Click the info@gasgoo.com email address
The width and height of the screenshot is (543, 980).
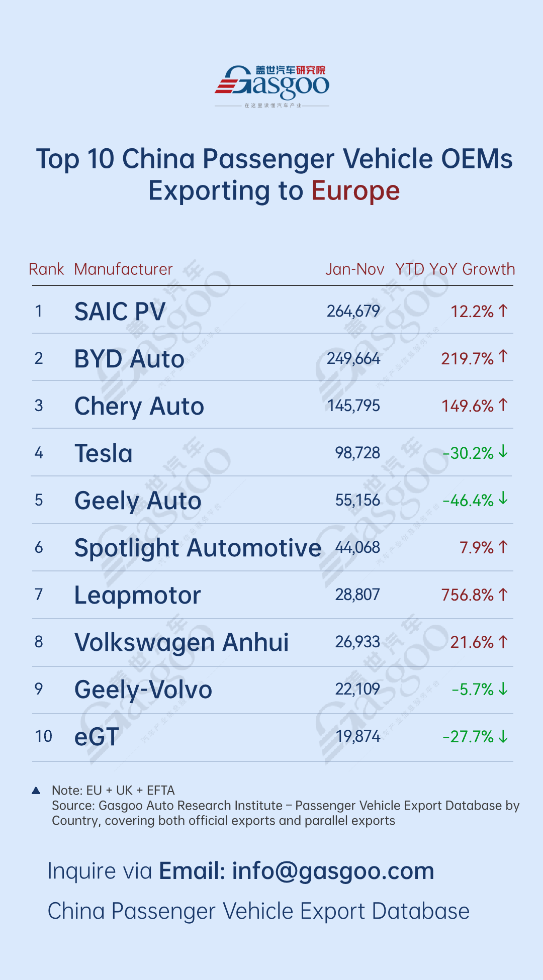[333, 871]
